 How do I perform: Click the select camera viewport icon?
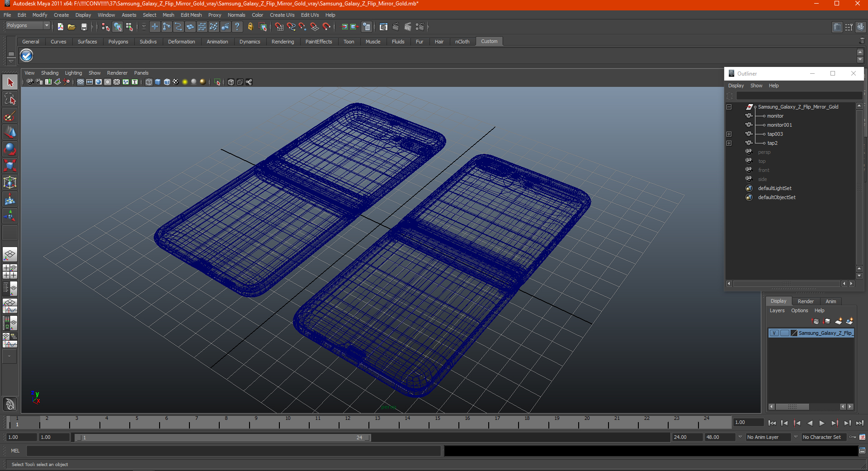[x=30, y=82]
